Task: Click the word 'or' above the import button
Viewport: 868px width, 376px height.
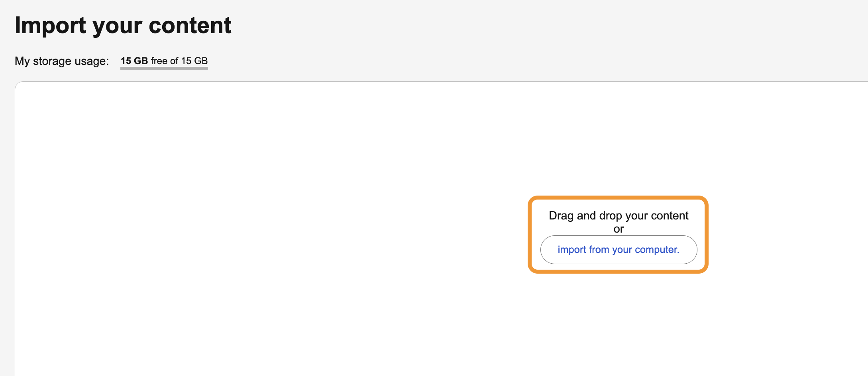Action: [x=619, y=229]
